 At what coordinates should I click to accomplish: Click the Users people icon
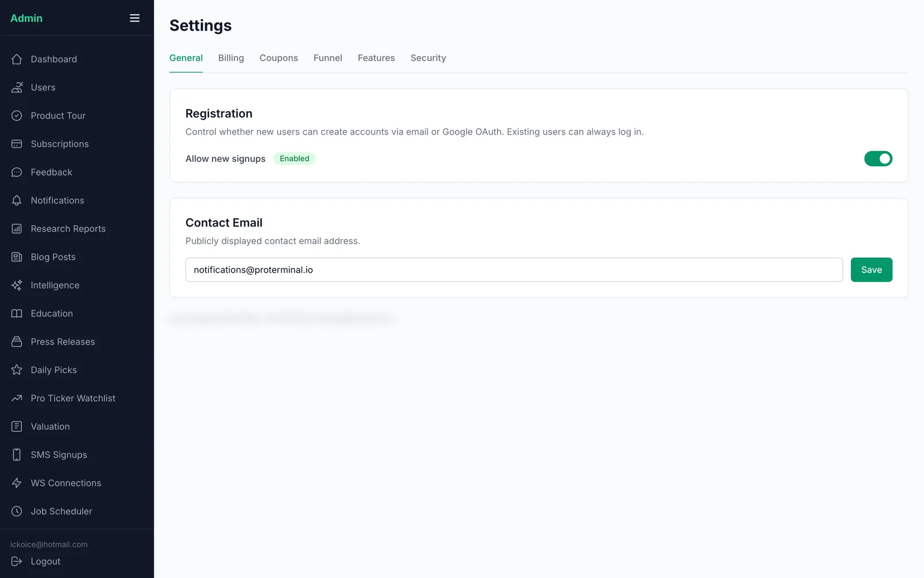[x=17, y=87]
